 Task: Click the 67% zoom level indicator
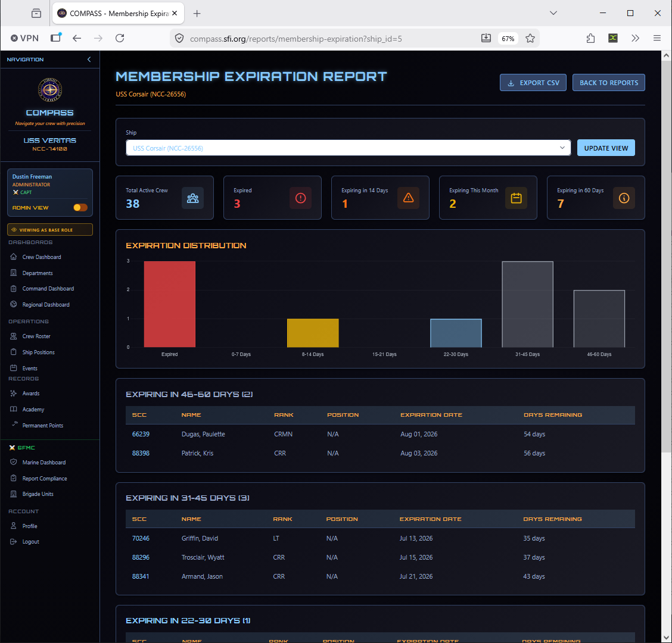pos(508,39)
